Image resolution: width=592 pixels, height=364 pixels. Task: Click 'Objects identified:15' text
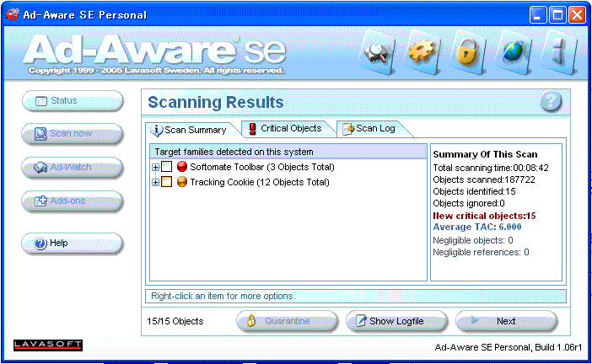pyautogui.click(x=474, y=191)
